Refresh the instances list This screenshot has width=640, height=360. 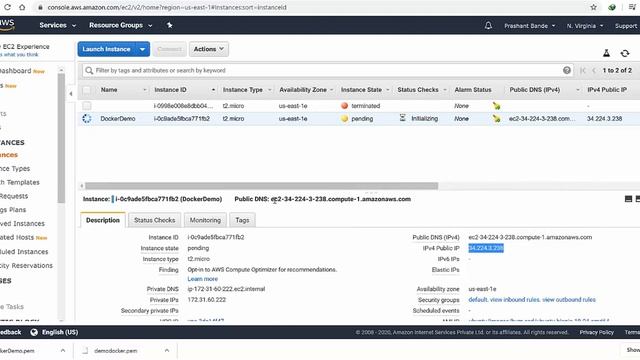[625, 53]
